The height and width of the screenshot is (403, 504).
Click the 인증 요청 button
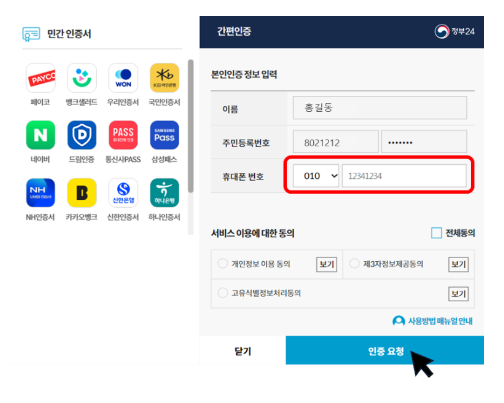385,350
